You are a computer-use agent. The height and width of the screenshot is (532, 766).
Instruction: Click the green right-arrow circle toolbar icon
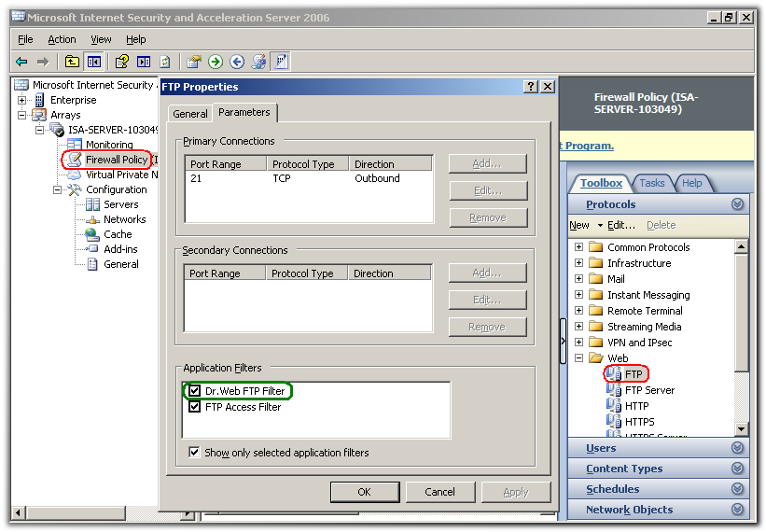coord(216,62)
